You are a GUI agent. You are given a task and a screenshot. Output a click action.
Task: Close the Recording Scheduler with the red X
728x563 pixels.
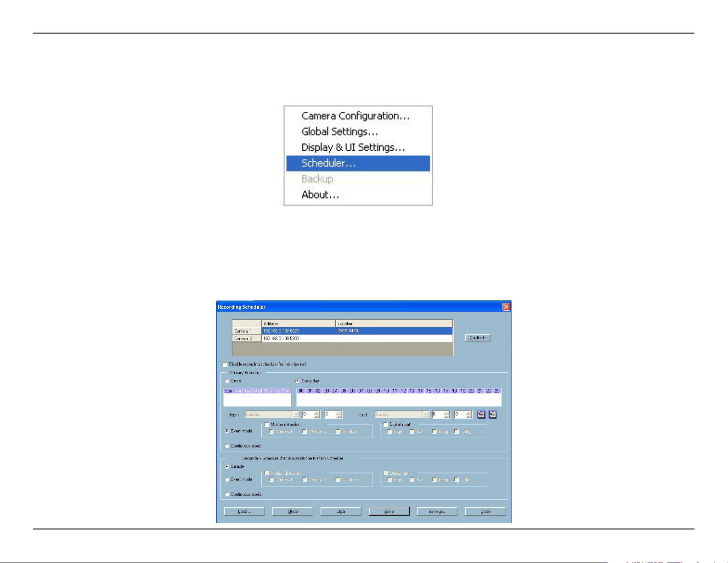506,307
